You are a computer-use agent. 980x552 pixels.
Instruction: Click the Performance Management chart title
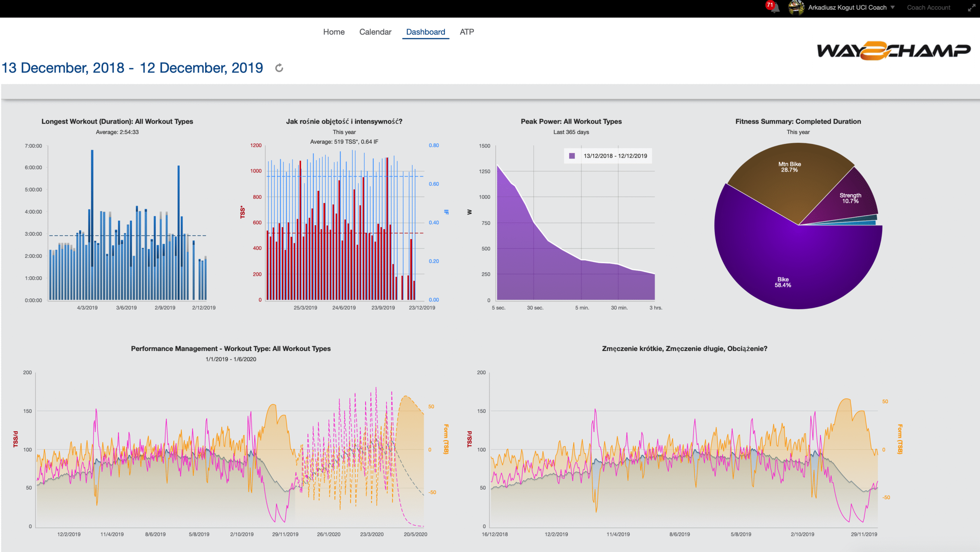point(230,349)
